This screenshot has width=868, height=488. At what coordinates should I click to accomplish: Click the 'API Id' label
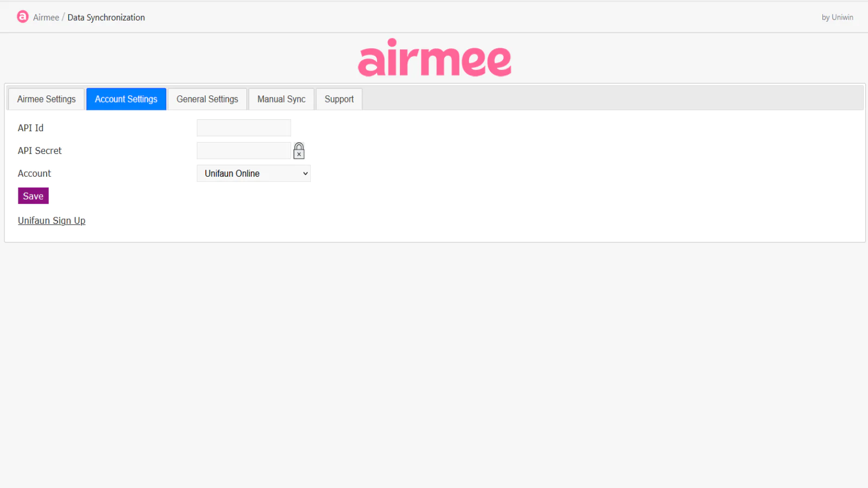coord(30,128)
